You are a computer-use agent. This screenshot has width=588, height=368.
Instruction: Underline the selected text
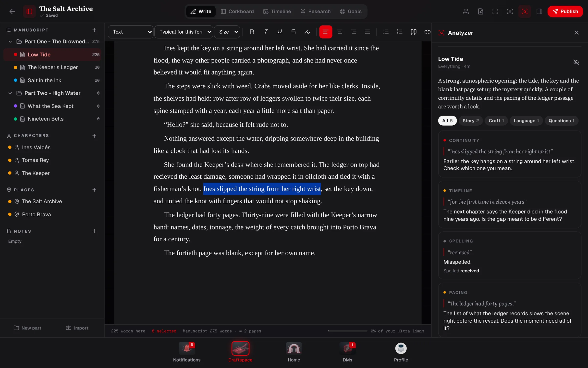coord(279,32)
